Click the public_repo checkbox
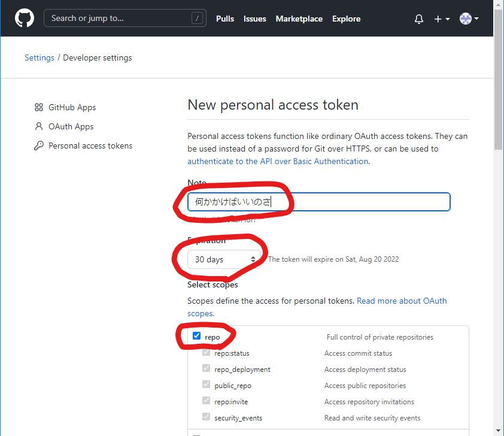504x436 pixels. pyautogui.click(x=206, y=385)
